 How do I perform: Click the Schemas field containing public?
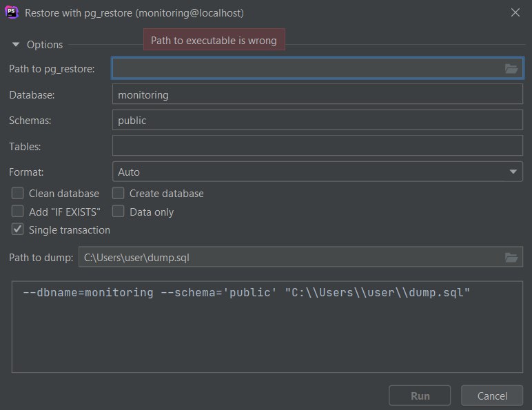click(318, 120)
